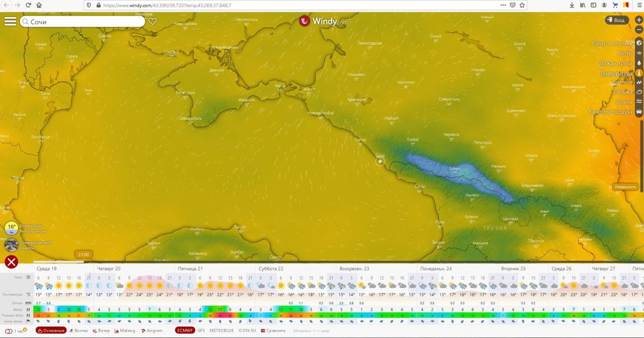Close the forecast panel with red X
The image size is (644, 338).
11,262
